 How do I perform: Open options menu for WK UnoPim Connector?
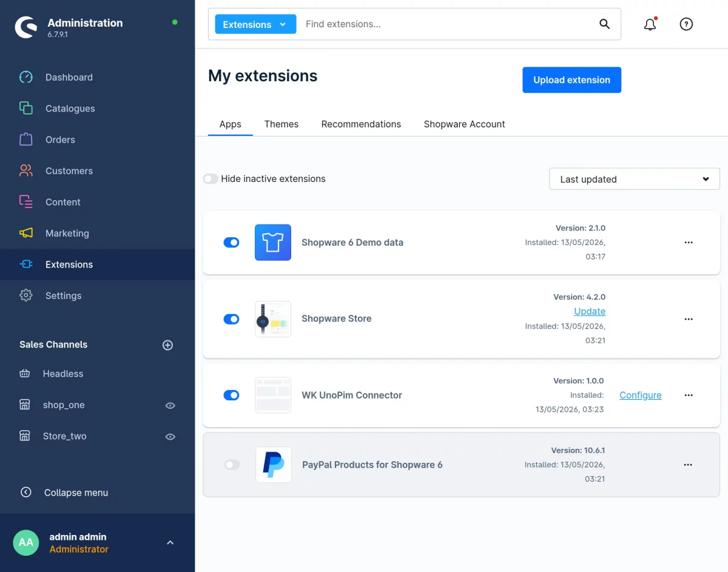689,395
